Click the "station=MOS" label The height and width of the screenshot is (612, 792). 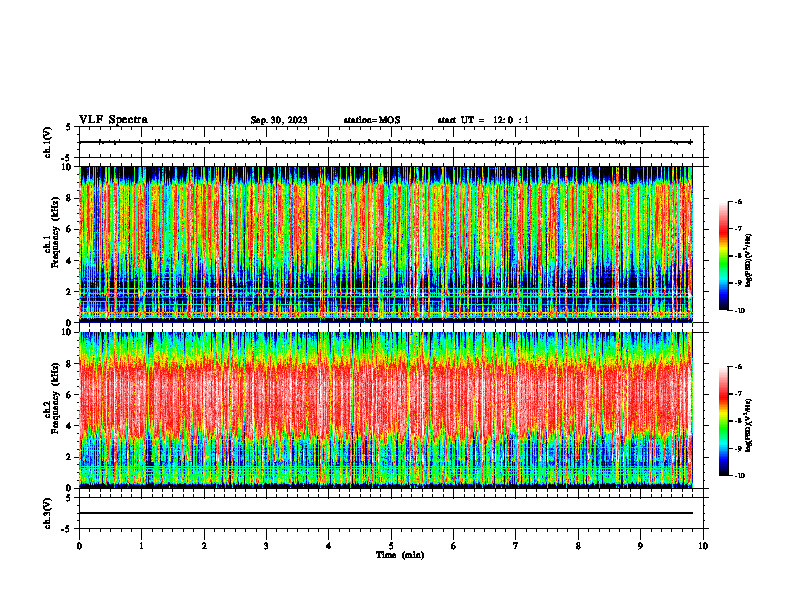[372, 120]
